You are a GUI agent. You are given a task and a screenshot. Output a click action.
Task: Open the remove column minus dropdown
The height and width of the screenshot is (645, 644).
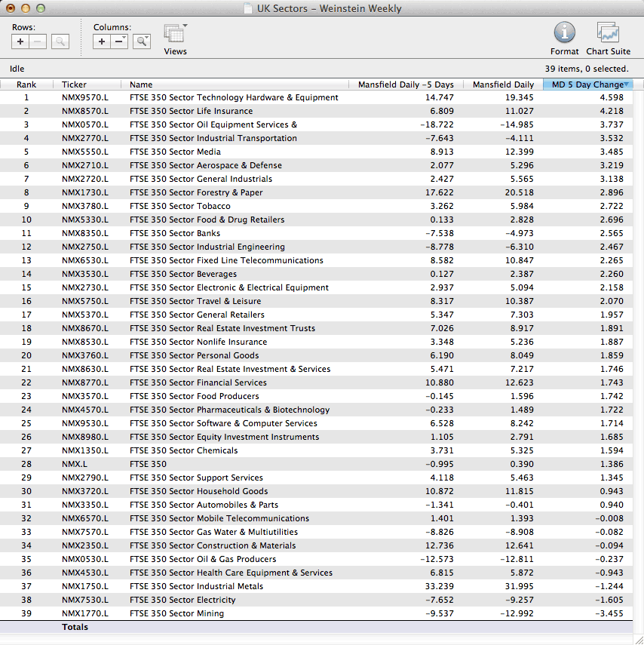(x=120, y=42)
